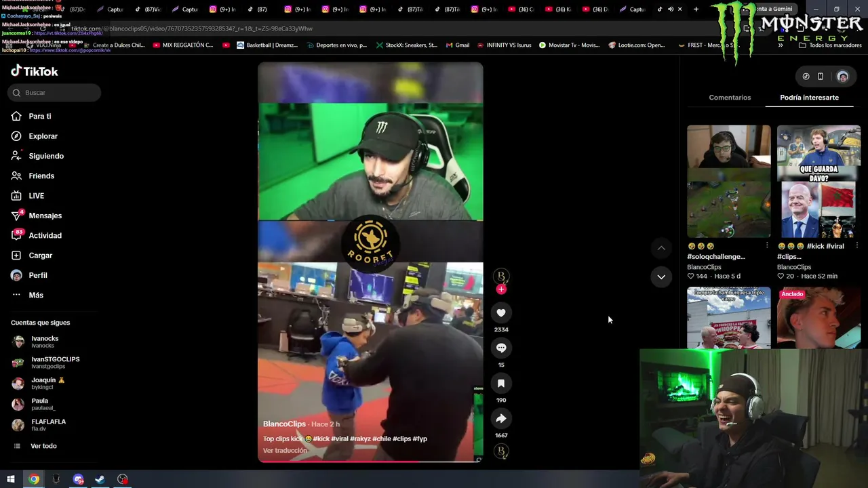Open the Basketball | Dreamz bookmark
The width and height of the screenshot is (868, 488).
(267, 45)
